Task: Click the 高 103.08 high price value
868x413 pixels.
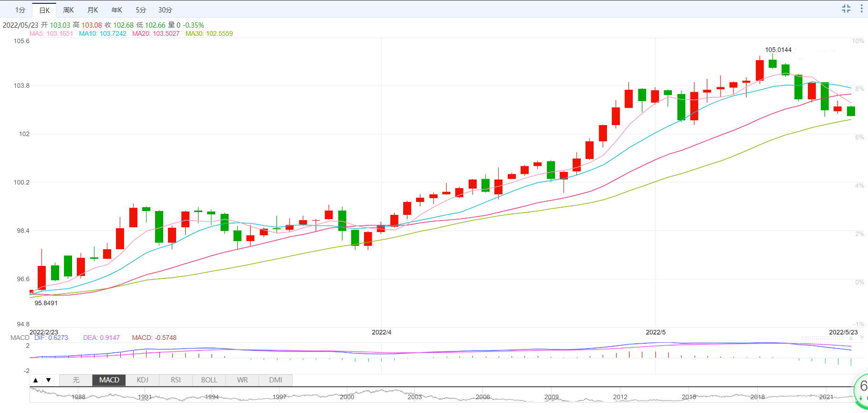Action: (x=87, y=25)
